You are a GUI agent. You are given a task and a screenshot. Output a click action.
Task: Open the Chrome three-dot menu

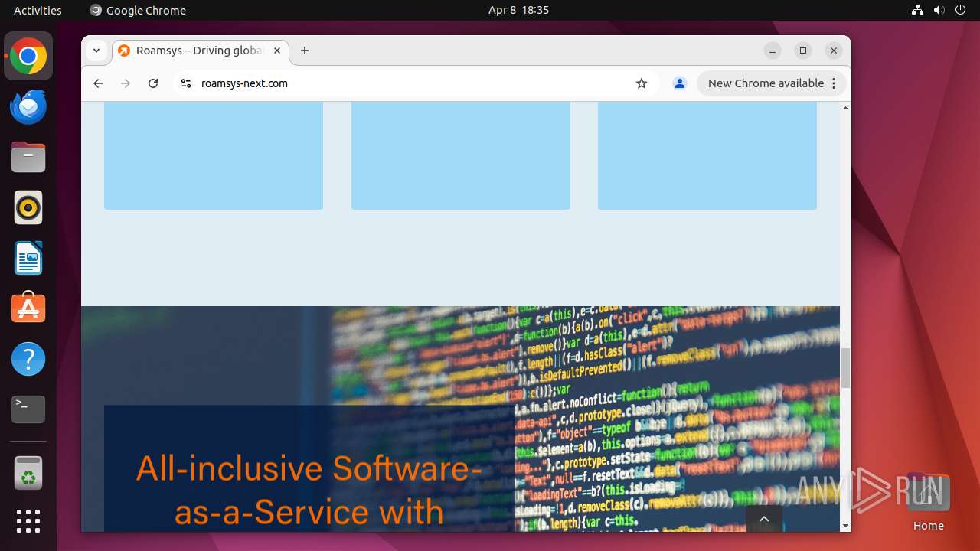tap(834, 83)
